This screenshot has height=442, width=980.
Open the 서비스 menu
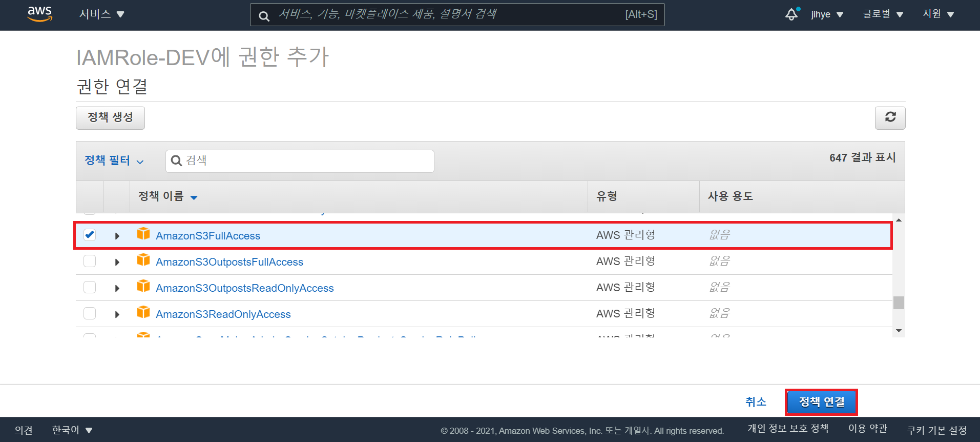click(x=101, y=14)
